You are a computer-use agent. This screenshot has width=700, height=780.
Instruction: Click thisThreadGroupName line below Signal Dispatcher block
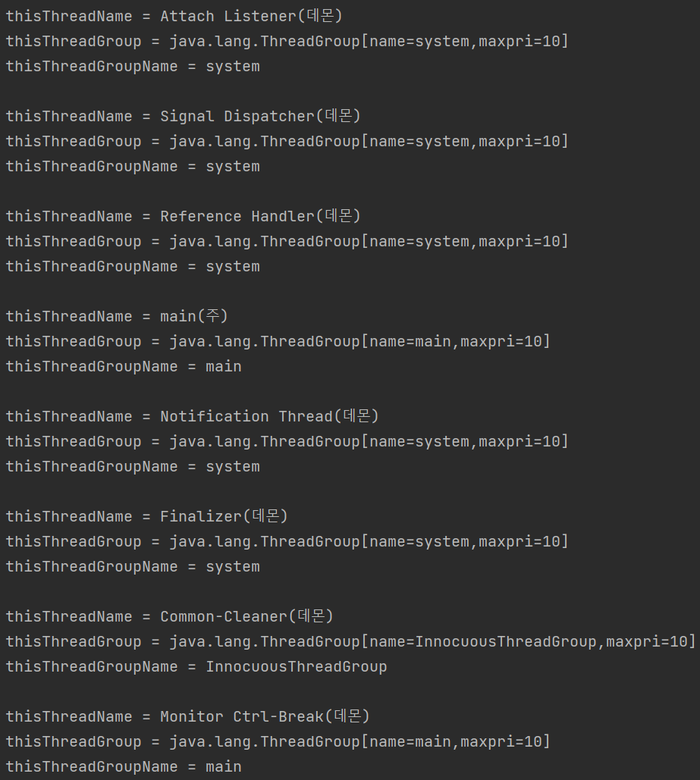tap(133, 166)
